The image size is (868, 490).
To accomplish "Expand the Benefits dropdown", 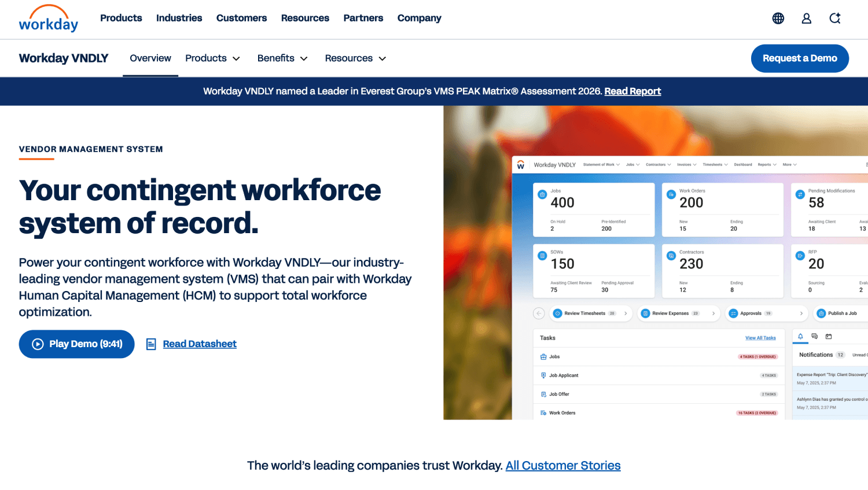I will 282,58.
